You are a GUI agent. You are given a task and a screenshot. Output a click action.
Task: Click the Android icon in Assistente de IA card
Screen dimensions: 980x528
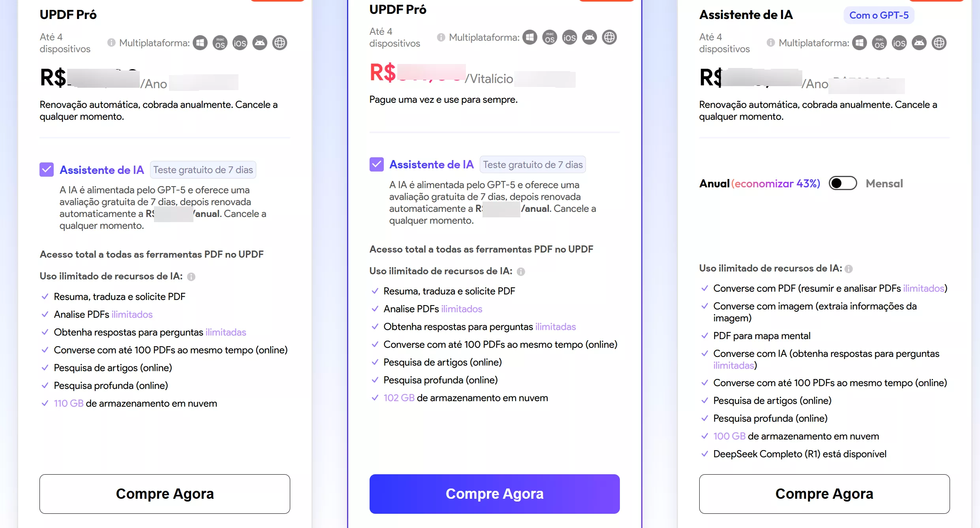coord(919,43)
